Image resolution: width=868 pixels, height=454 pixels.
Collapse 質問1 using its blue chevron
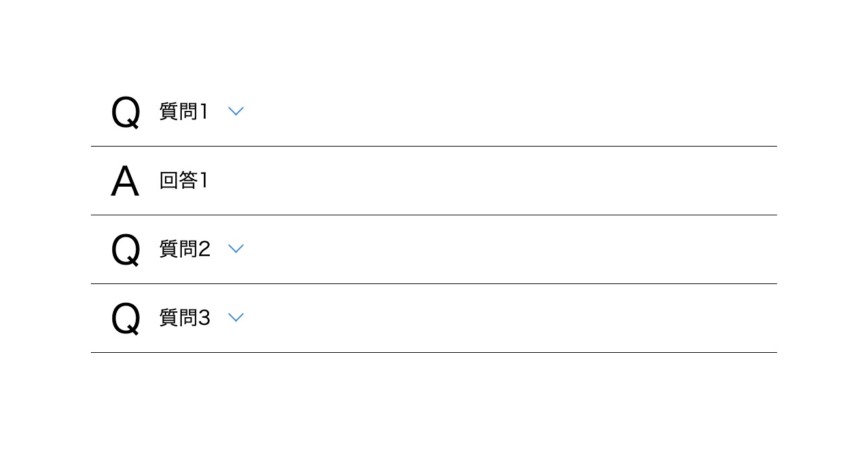tap(236, 112)
